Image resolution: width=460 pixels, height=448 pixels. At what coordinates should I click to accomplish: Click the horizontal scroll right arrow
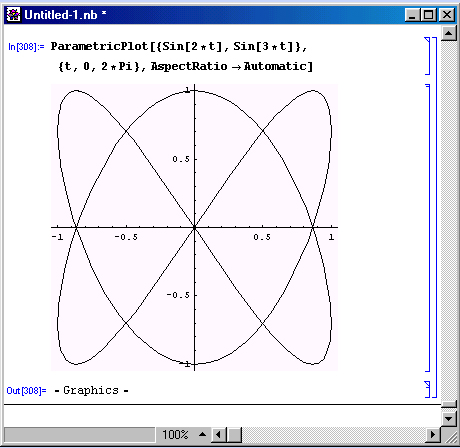coord(433,434)
